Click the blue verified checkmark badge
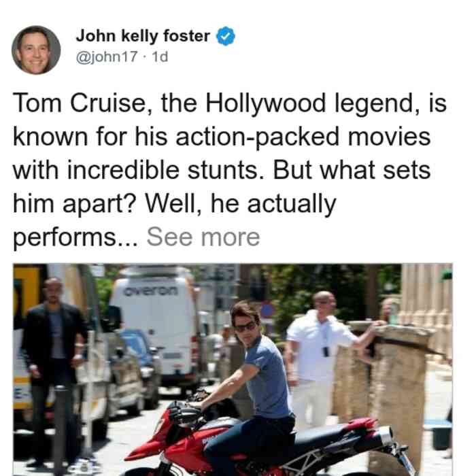Viewport: 476px width, 476px height. tap(225, 36)
